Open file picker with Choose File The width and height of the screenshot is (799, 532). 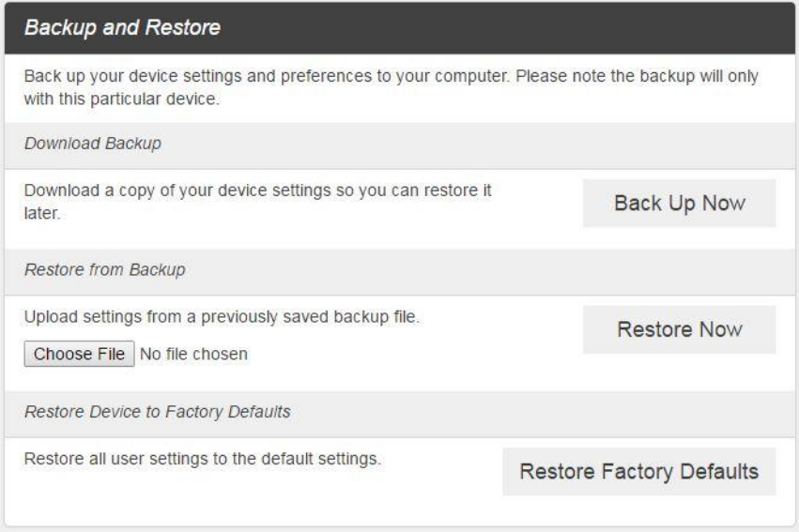pos(79,354)
